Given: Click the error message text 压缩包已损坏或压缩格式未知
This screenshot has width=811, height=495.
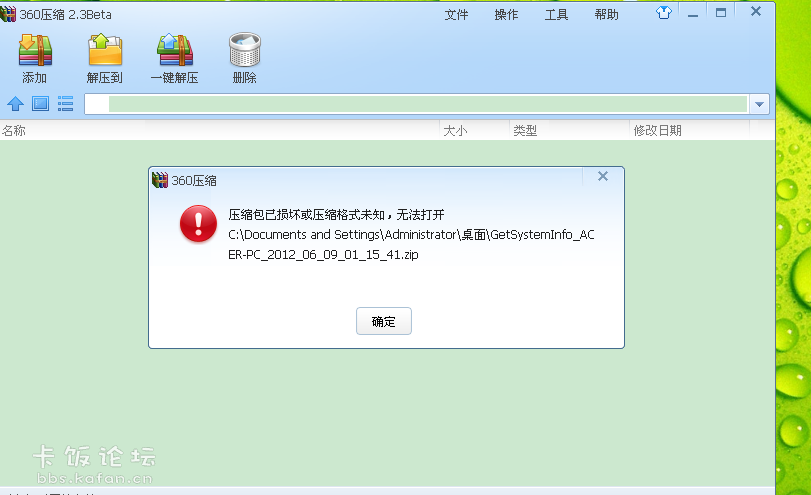Looking at the screenshot, I should tap(306, 215).
